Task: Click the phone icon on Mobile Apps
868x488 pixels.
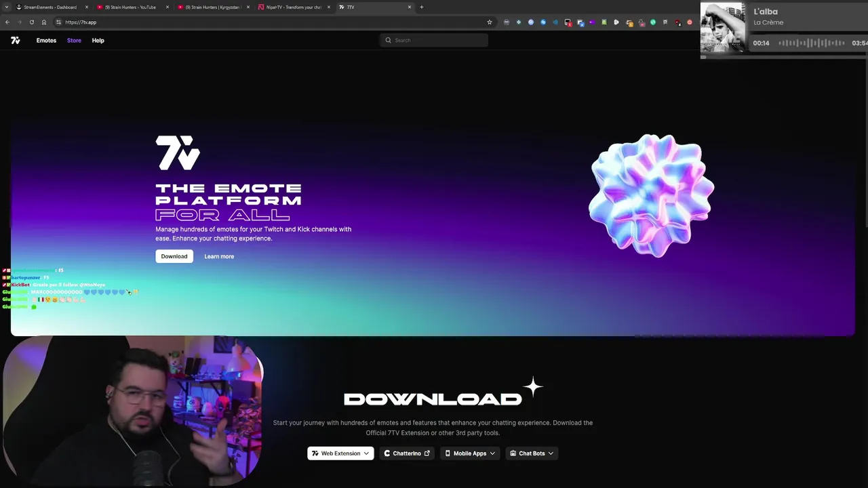Action: pos(448,453)
